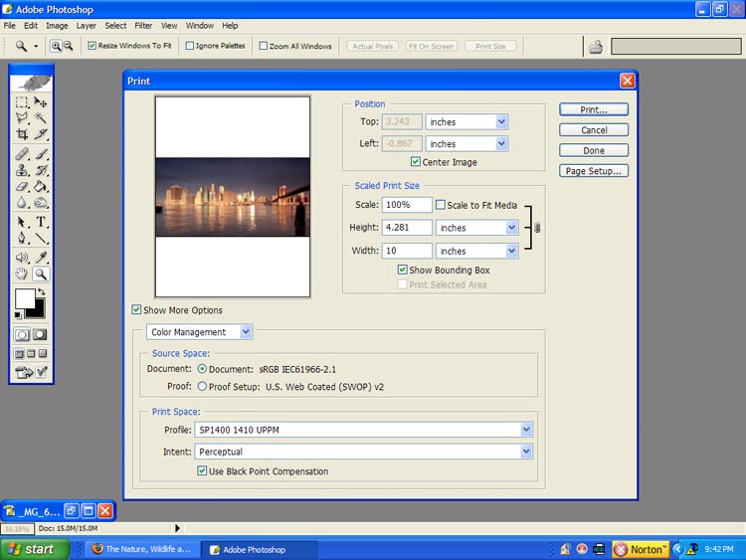Select the Type tool
Viewport: 746px width, 560px height.
[41, 222]
